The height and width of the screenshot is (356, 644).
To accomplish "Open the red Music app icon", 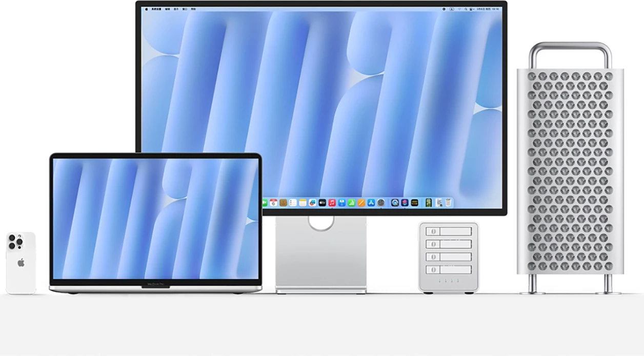I will [x=332, y=203].
